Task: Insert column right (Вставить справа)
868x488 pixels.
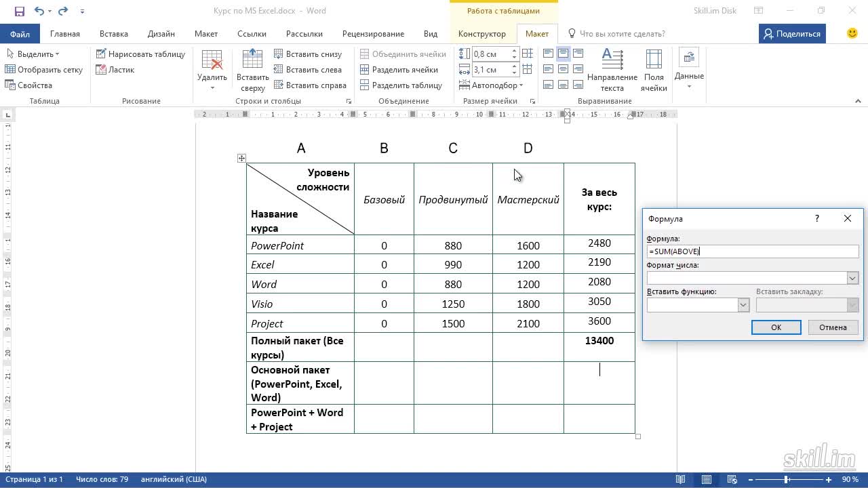Action: point(310,85)
